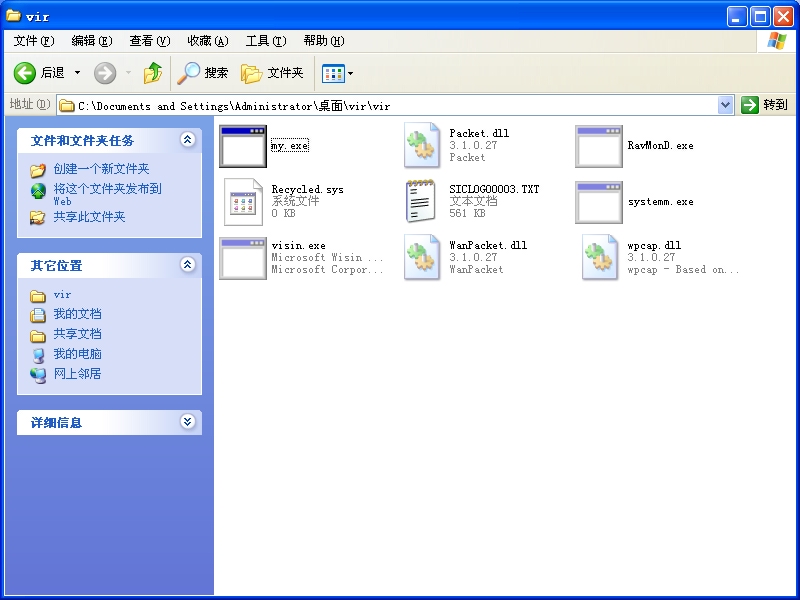Collapse the Other Places (其它位置) panel

(187, 265)
